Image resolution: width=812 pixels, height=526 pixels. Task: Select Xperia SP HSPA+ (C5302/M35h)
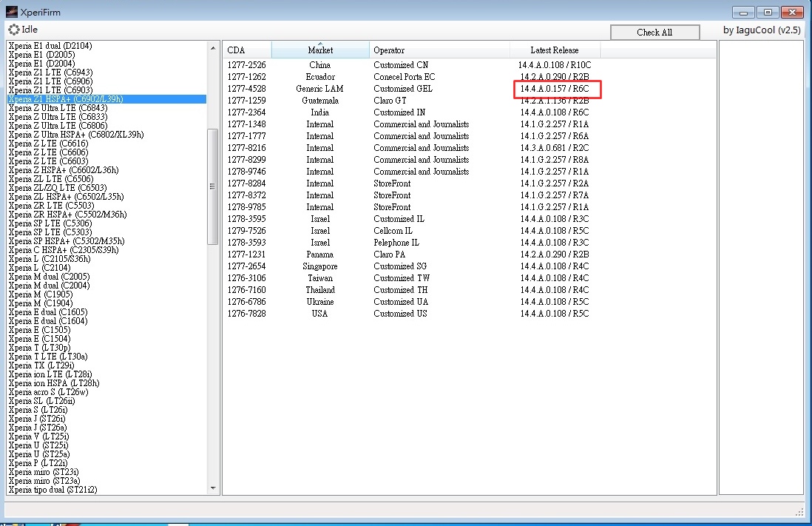[x=67, y=241]
